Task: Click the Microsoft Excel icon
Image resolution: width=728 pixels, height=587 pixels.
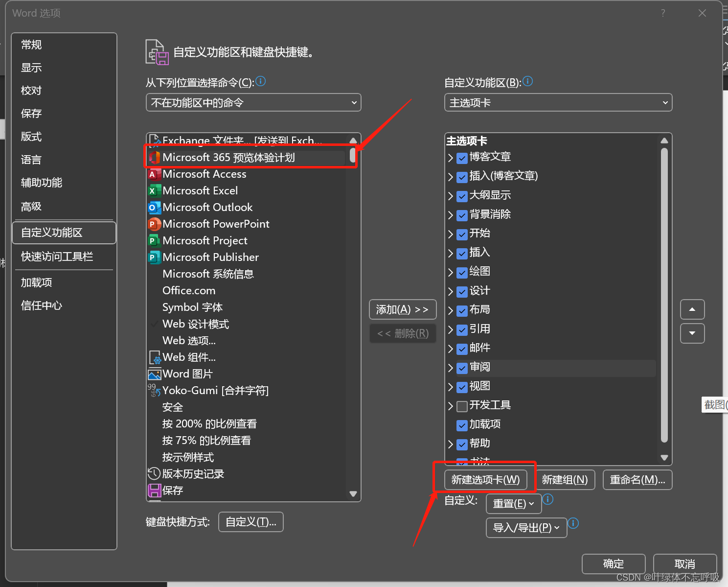Action: pos(155,191)
